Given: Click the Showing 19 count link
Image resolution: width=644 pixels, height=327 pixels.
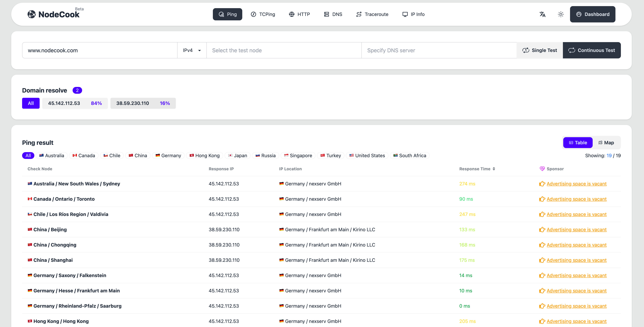Looking at the screenshot, I should click(609, 156).
